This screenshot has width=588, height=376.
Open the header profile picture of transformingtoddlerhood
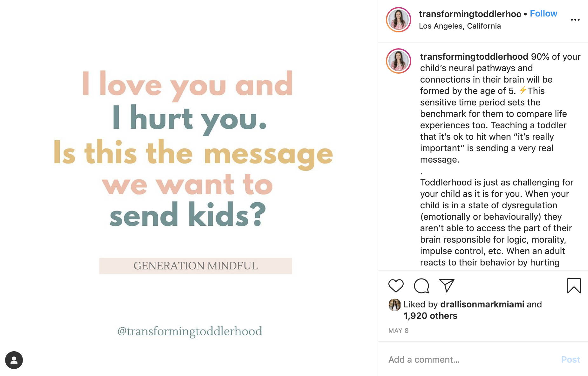point(398,20)
